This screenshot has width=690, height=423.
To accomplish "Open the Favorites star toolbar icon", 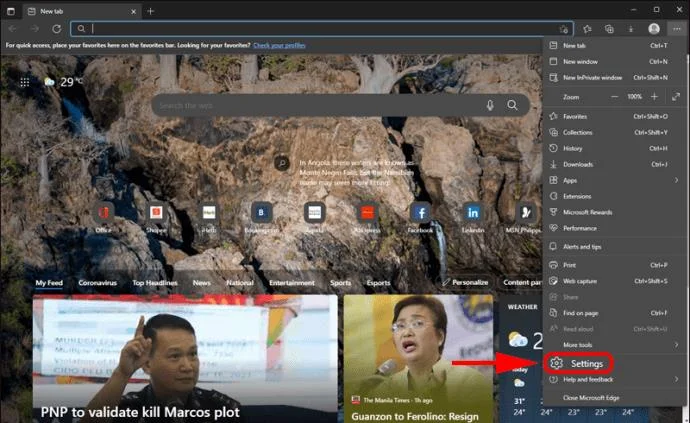I will pos(587,29).
